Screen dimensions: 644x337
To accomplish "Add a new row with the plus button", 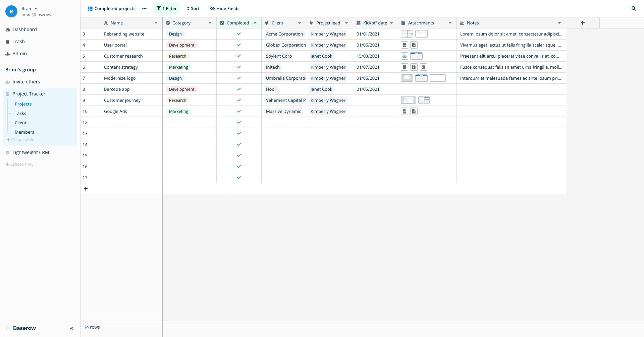I will click(x=86, y=188).
